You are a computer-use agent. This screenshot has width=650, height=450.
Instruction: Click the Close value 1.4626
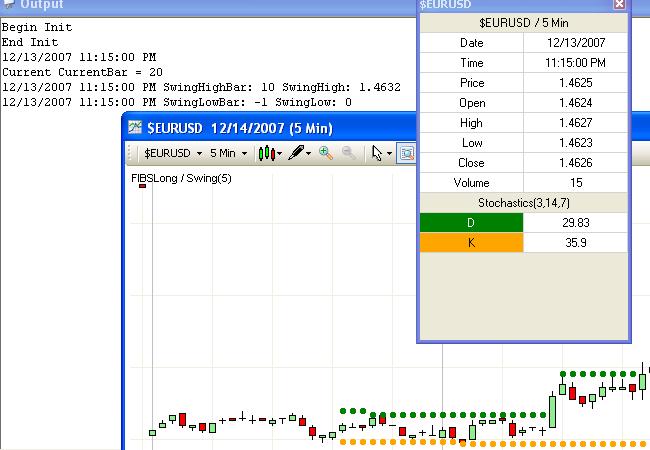575,163
